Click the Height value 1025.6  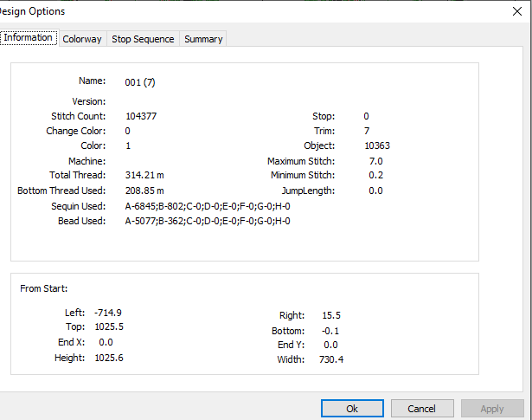click(109, 358)
